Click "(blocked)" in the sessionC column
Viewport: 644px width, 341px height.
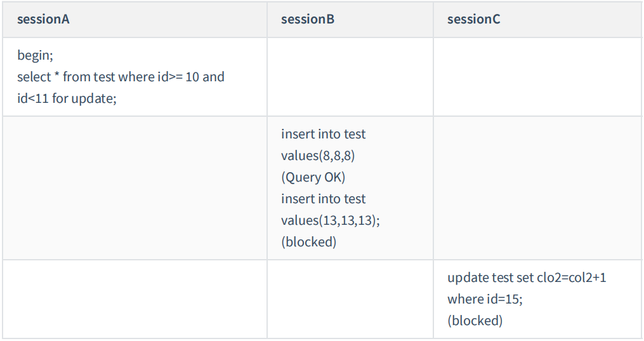[x=475, y=321]
